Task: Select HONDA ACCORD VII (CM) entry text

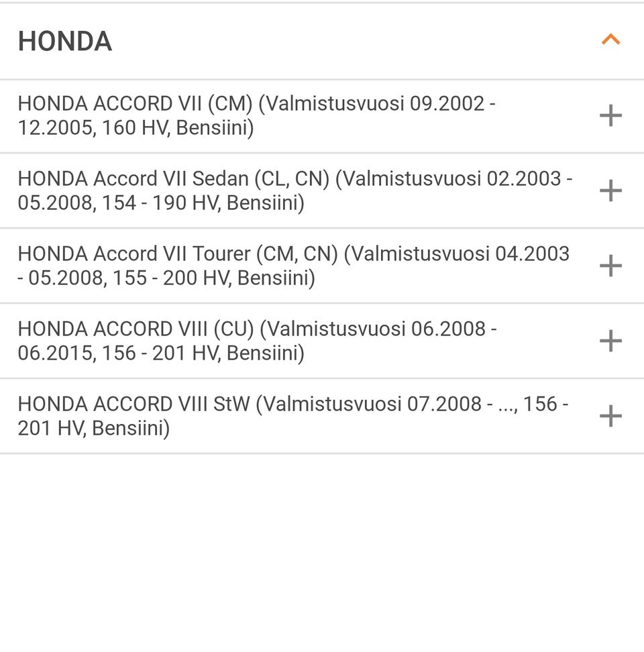Action: 134,104
